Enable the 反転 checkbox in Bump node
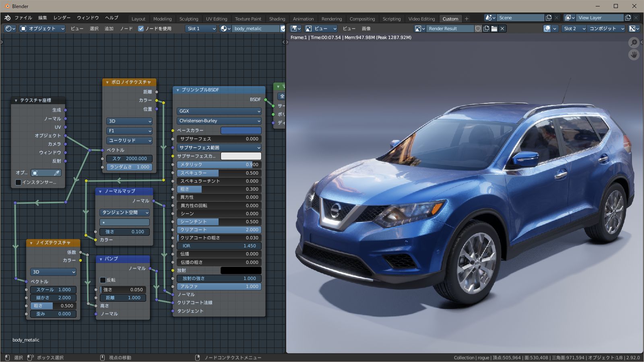644x362 pixels. [x=103, y=280]
